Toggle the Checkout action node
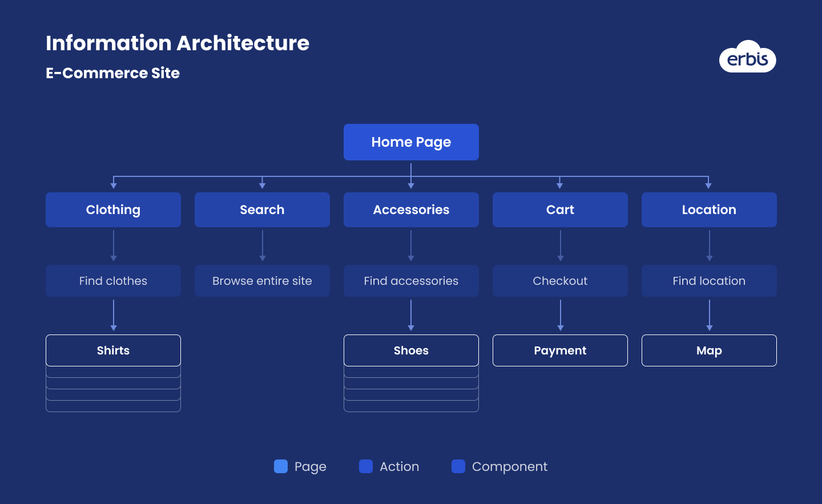 pyautogui.click(x=560, y=281)
